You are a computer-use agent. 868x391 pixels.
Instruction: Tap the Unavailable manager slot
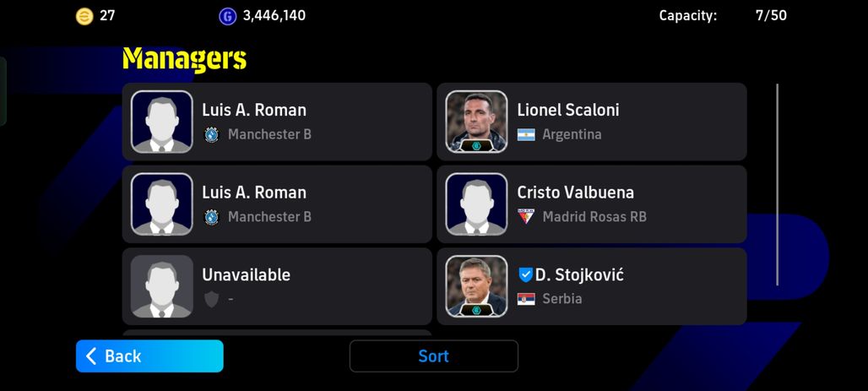[277, 286]
